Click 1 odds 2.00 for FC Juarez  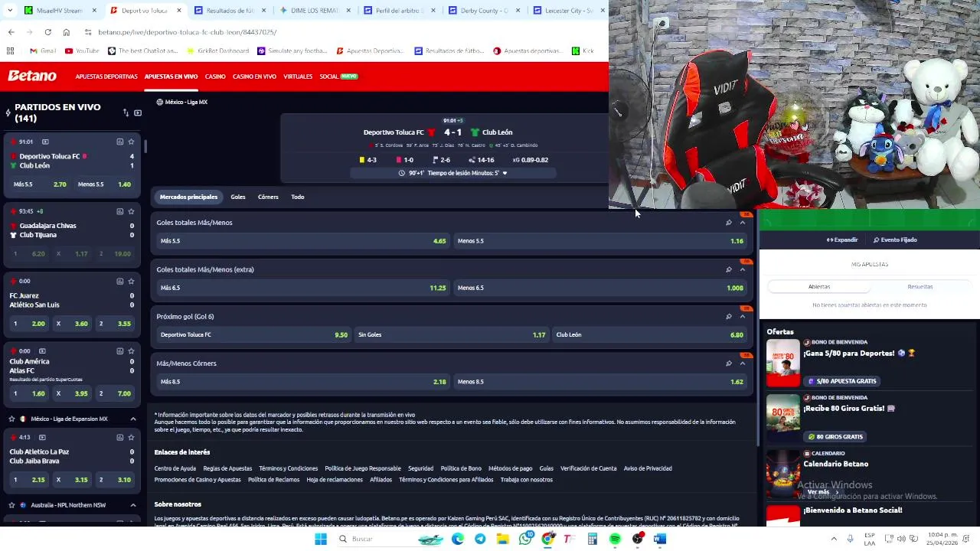pos(28,324)
